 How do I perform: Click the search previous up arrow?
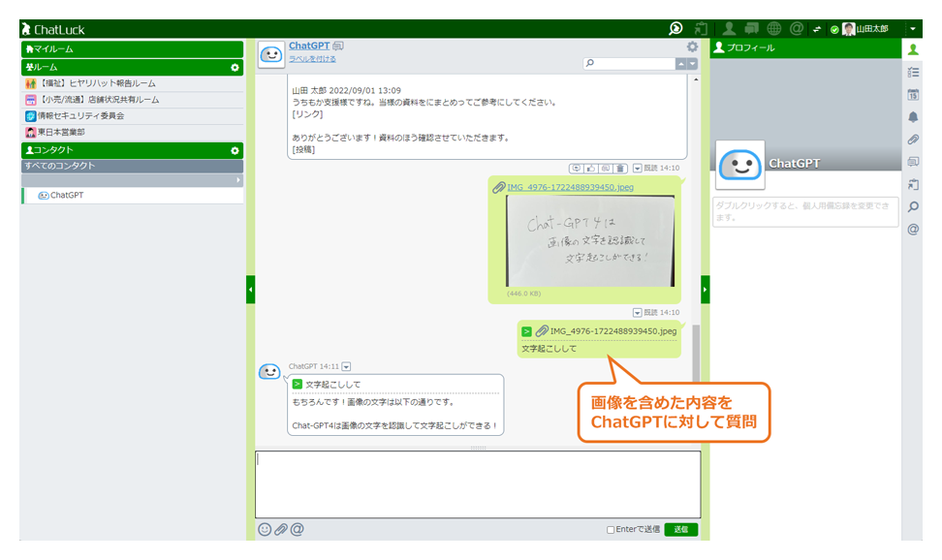[680, 64]
